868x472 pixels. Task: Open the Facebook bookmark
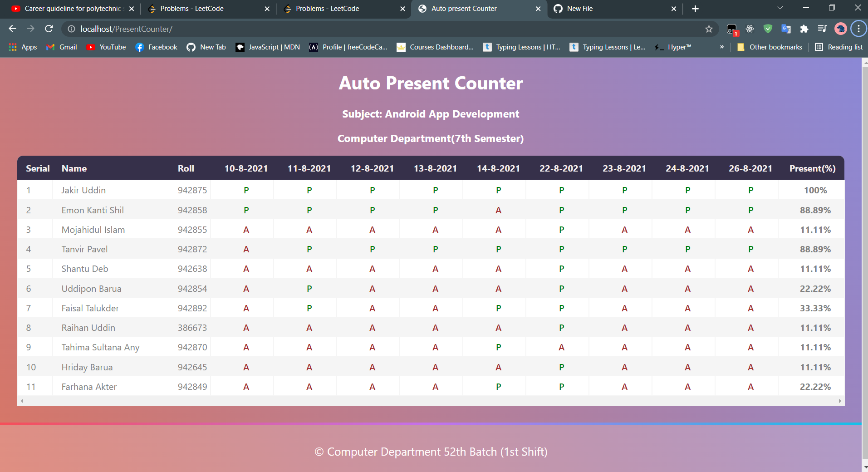click(x=157, y=47)
